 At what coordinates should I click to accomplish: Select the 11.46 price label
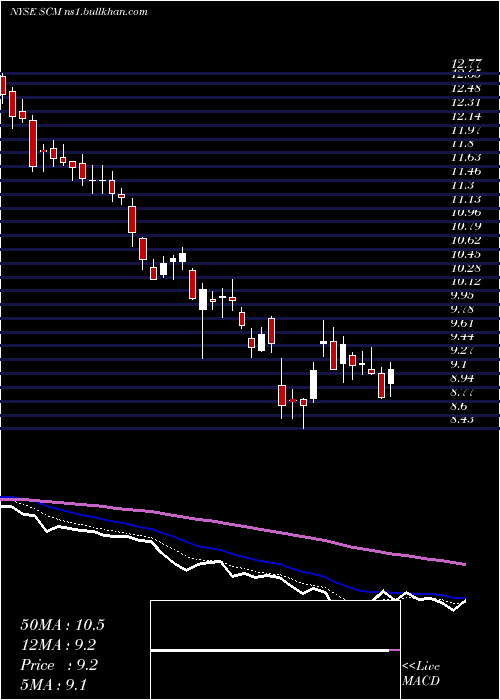coord(466,171)
